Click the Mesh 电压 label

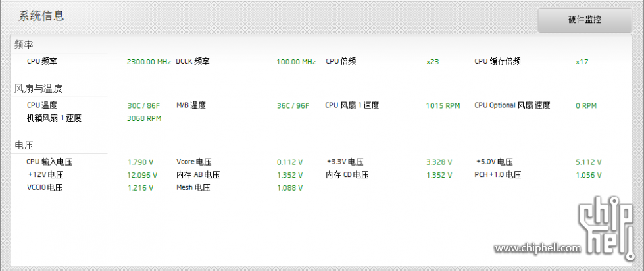(193, 187)
